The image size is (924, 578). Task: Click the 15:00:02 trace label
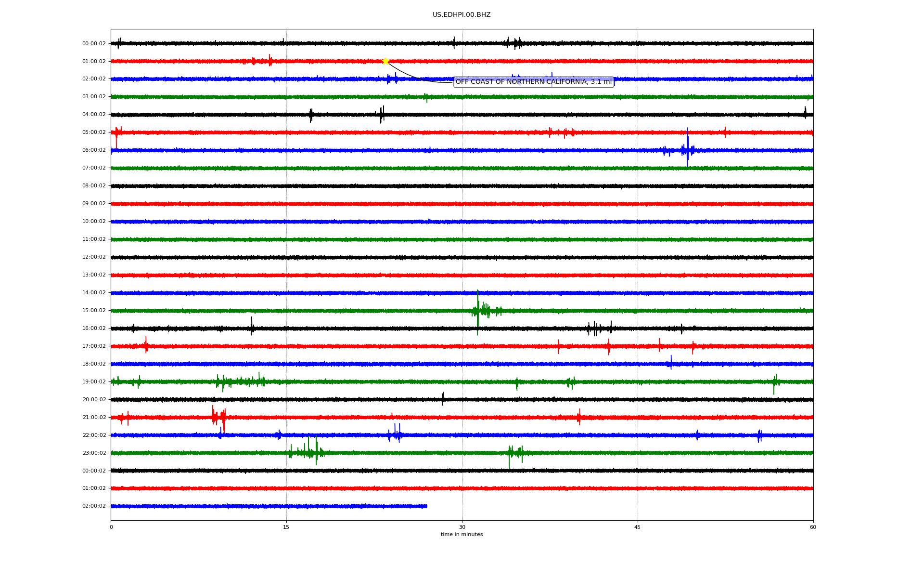[x=94, y=311]
